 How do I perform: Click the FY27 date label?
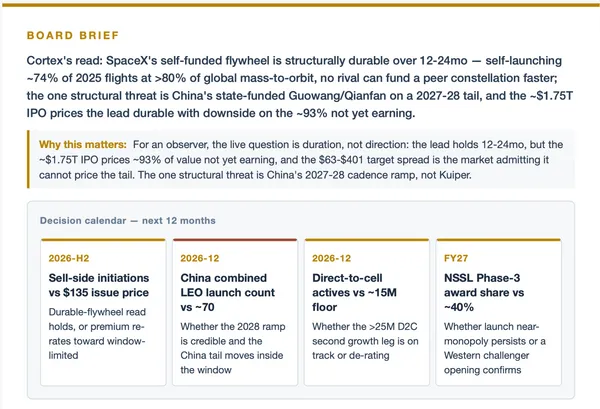[x=456, y=258]
